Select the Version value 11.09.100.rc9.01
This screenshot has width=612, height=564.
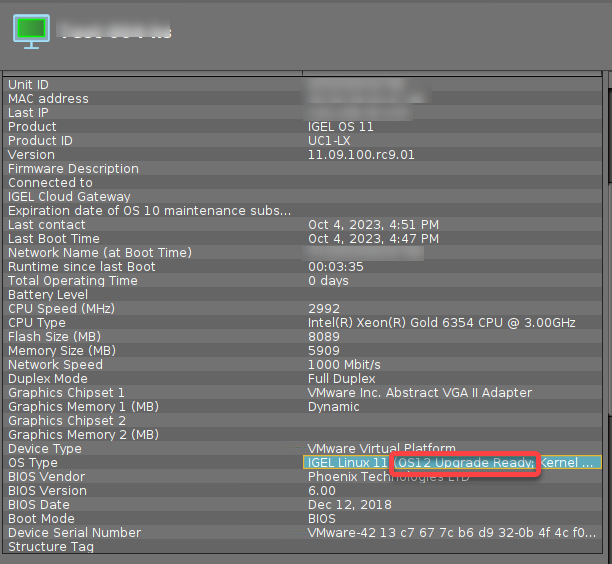tap(360, 155)
